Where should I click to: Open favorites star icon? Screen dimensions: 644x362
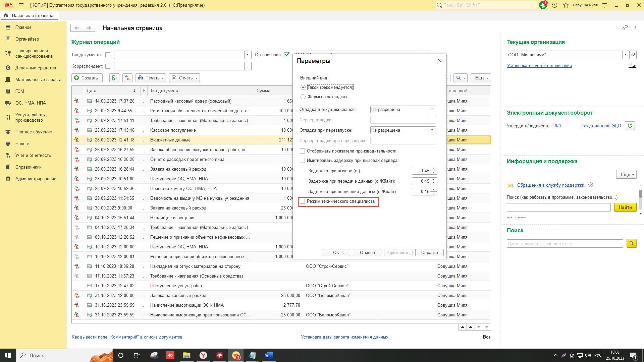coord(566,5)
